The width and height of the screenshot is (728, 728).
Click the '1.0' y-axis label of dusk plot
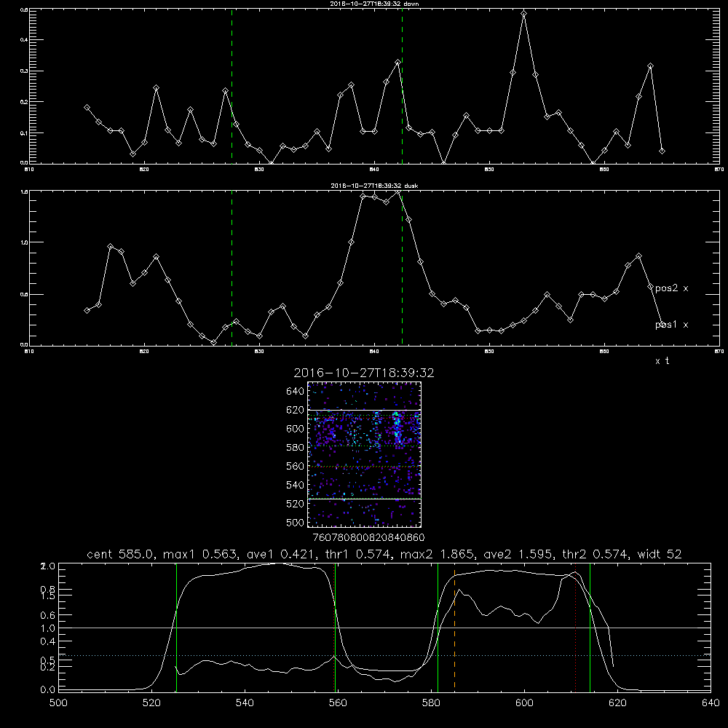click(24, 242)
